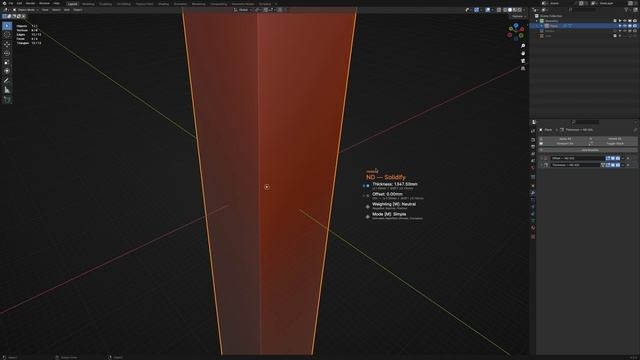Select the Select Box tool in viewport toolbar
This screenshot has width=640, height=360.
(x=7, y=26)
